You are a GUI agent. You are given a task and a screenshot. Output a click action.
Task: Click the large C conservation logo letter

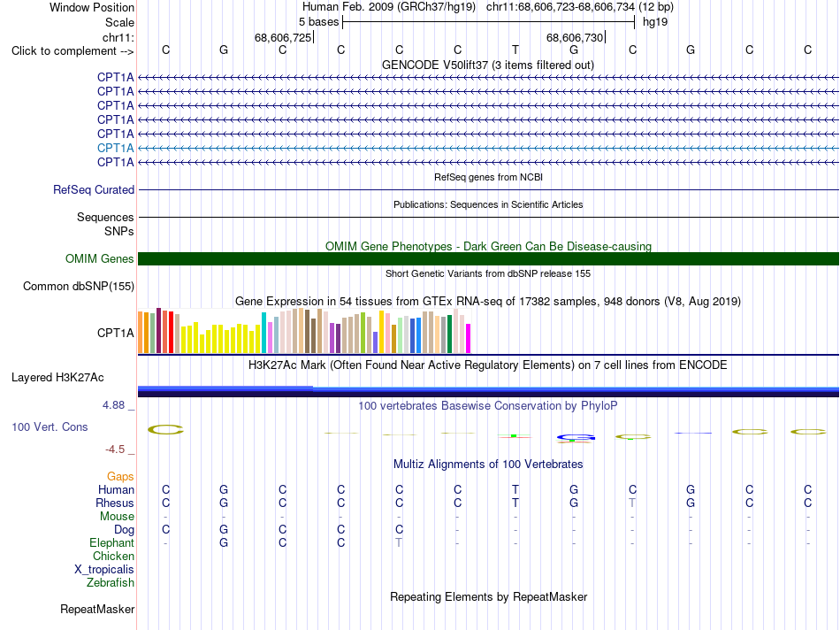coord(165,429)
